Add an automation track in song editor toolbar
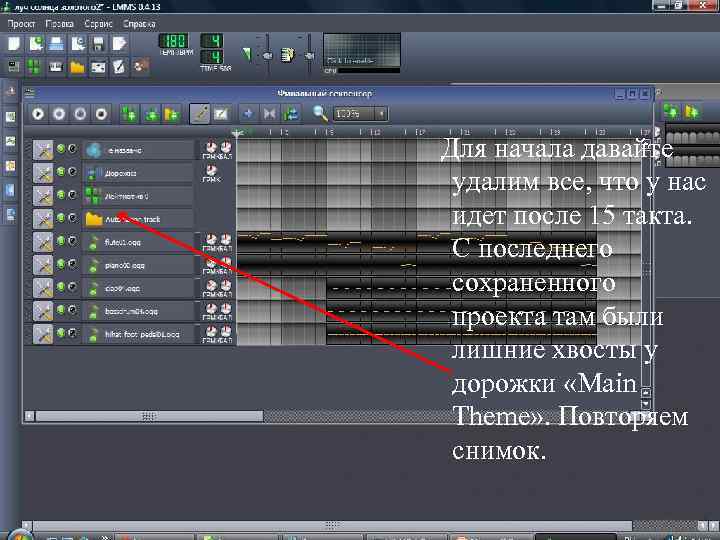Screen dimensions: 720x540 click(x=172, y=113)
